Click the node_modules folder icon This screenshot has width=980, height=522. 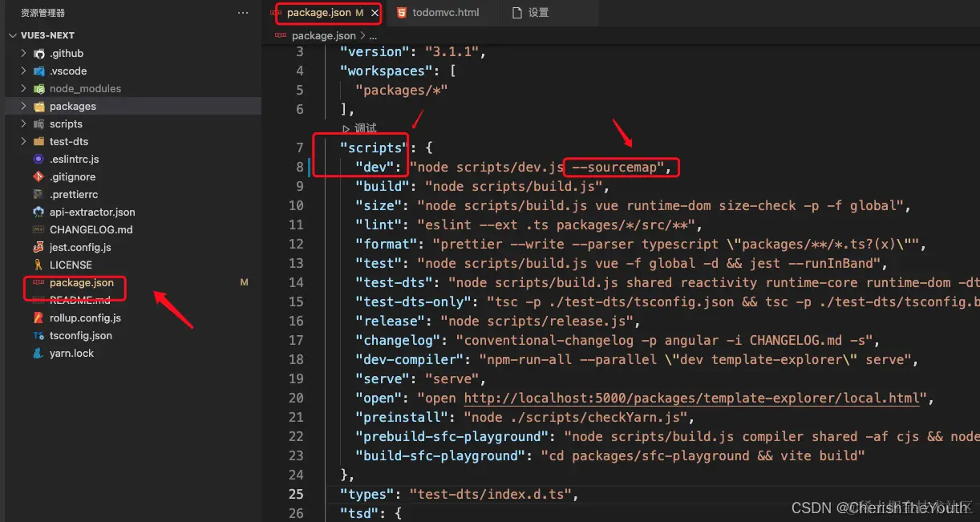click(x=38, y=89)
